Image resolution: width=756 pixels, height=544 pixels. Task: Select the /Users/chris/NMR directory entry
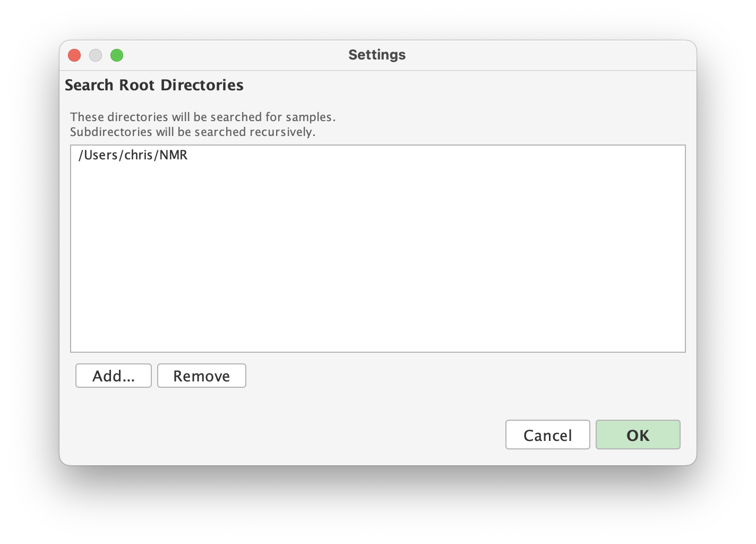click(133, 155)
